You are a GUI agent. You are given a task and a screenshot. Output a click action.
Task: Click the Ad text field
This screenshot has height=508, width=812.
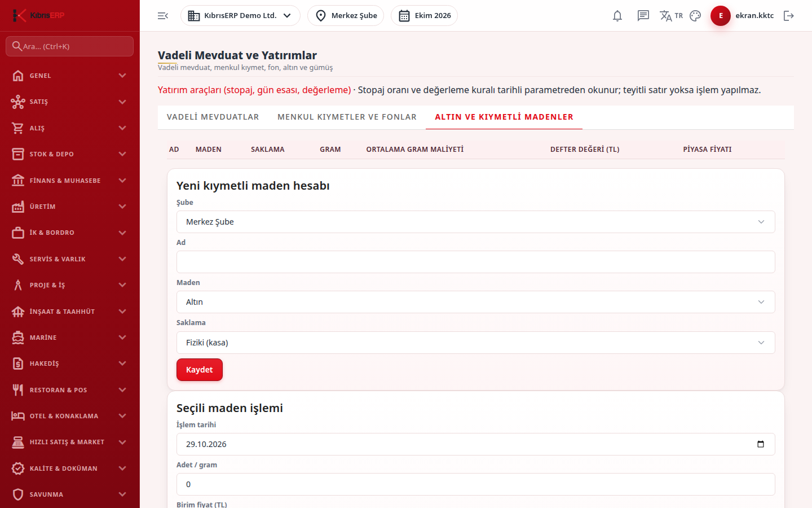coord(475,262)
